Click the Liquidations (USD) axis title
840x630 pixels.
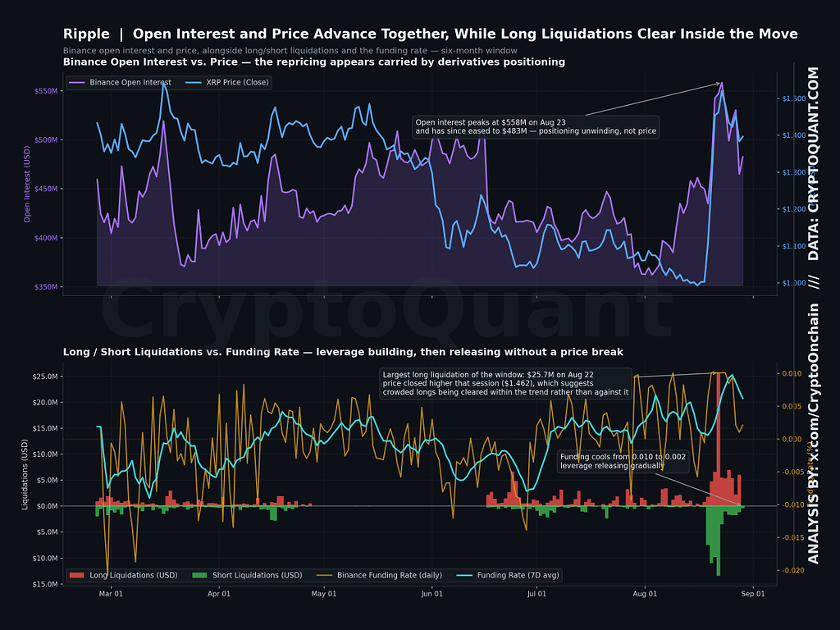click(x=25, y=474)
